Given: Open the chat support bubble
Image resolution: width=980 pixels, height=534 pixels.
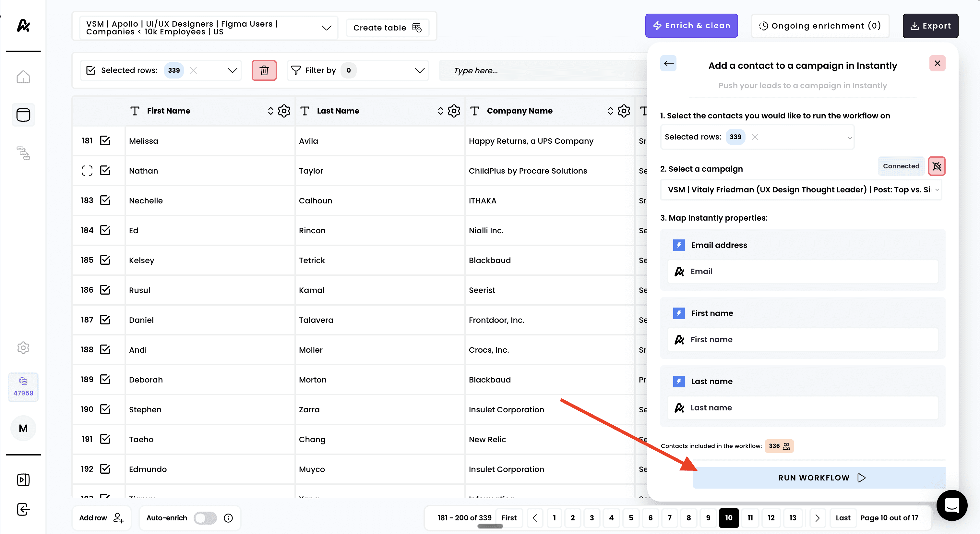Looking at the screenshot, I should point(951,505).
